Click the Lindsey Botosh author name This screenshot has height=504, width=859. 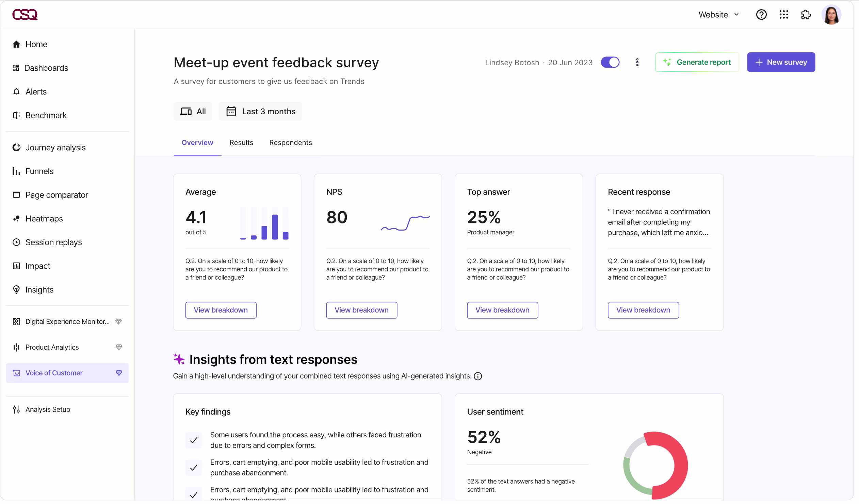(x=512, y=63)
